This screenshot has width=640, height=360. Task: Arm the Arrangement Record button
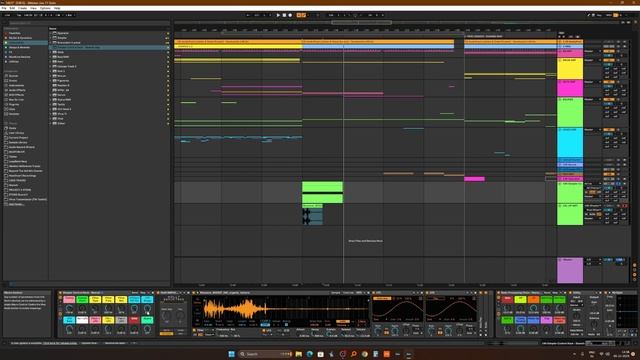coord(290,15)
